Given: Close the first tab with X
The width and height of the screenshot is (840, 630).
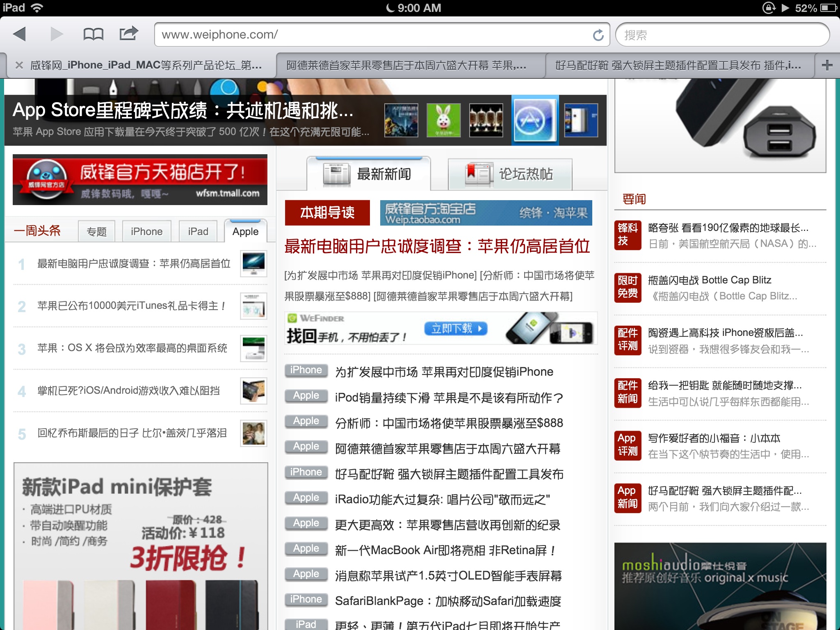Looking at the screenshot, I should [x=19, y=65].
